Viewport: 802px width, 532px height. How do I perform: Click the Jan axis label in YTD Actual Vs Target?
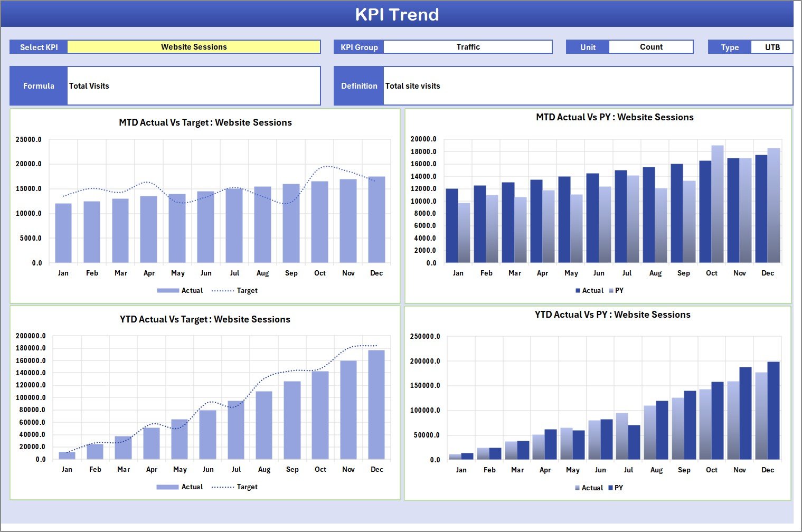(x=67, y=469)
